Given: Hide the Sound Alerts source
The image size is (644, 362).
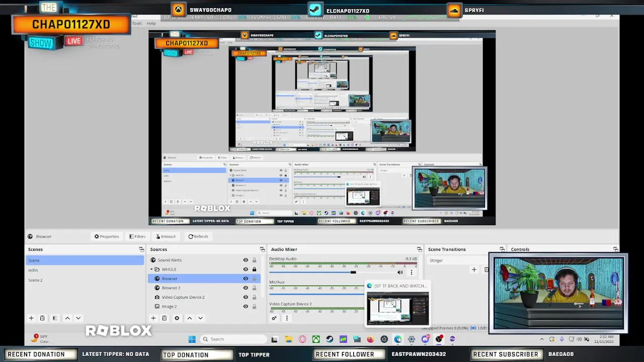Looking at the screenshot, I should coord(246,260).
